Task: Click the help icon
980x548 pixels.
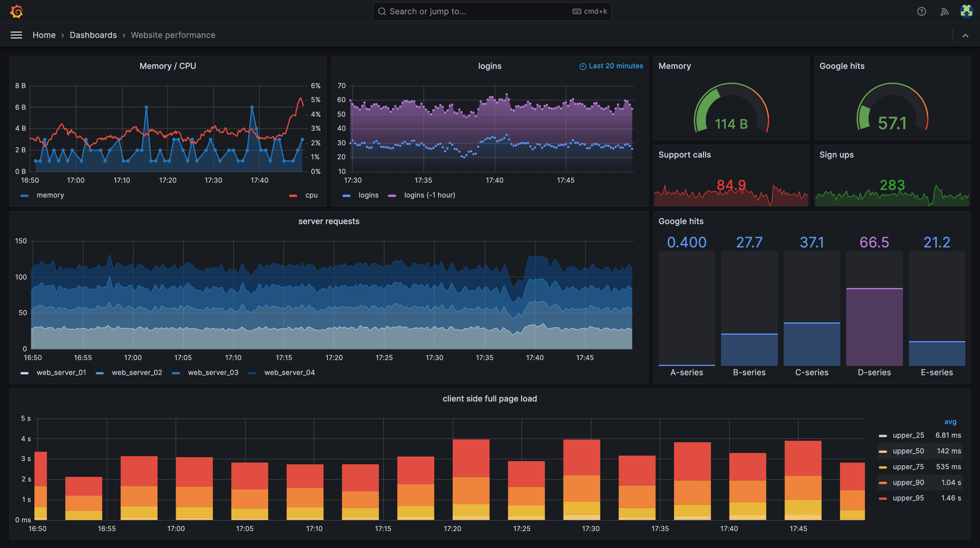Action: [x=921, y=11]
